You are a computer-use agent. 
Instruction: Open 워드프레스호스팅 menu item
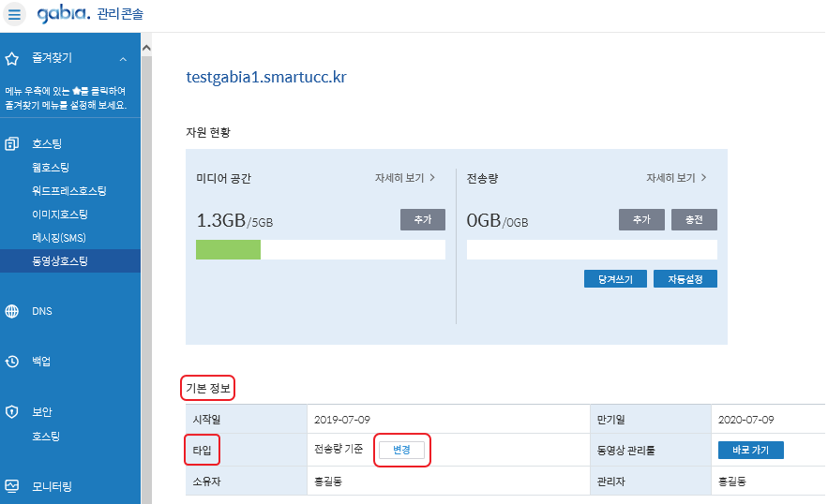click(x=69, y=190)
